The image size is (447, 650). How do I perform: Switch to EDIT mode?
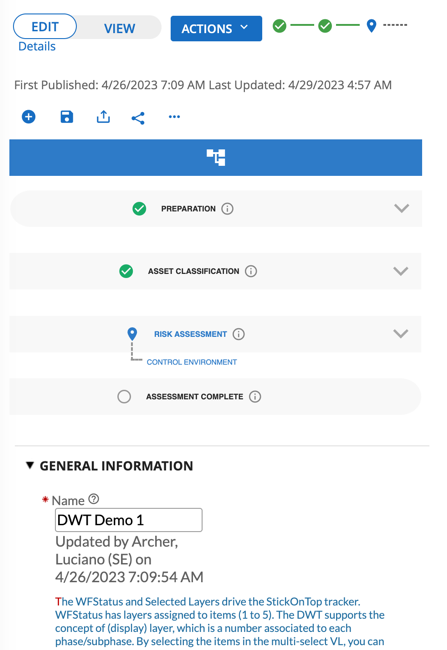tap(45, 27)
